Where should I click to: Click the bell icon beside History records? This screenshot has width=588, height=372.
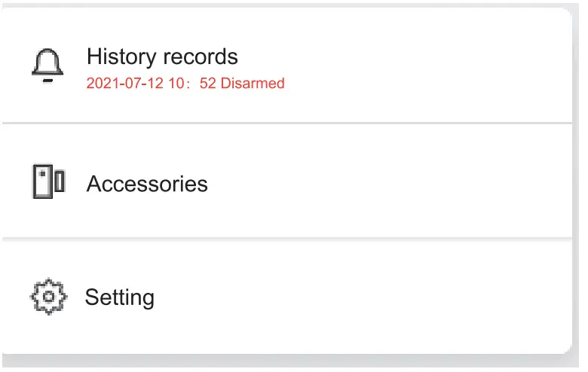[x=47, y=64]
